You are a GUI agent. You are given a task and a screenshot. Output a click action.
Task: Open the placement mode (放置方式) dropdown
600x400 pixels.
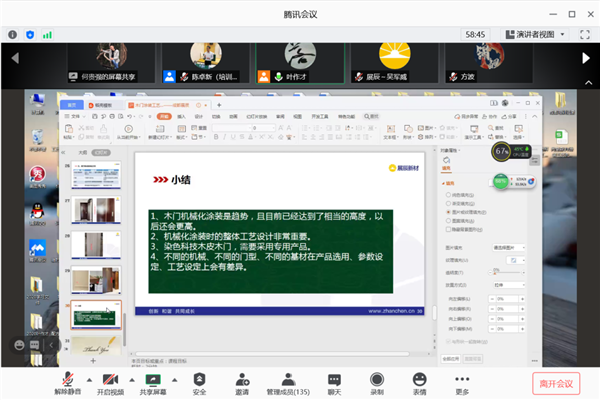(509, 285)
